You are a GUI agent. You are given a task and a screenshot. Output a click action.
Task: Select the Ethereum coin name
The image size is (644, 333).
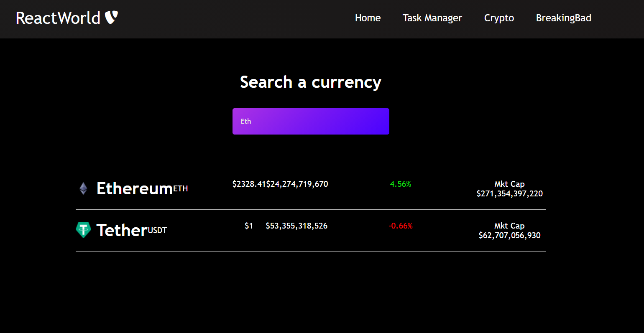[x=135, y=188]
